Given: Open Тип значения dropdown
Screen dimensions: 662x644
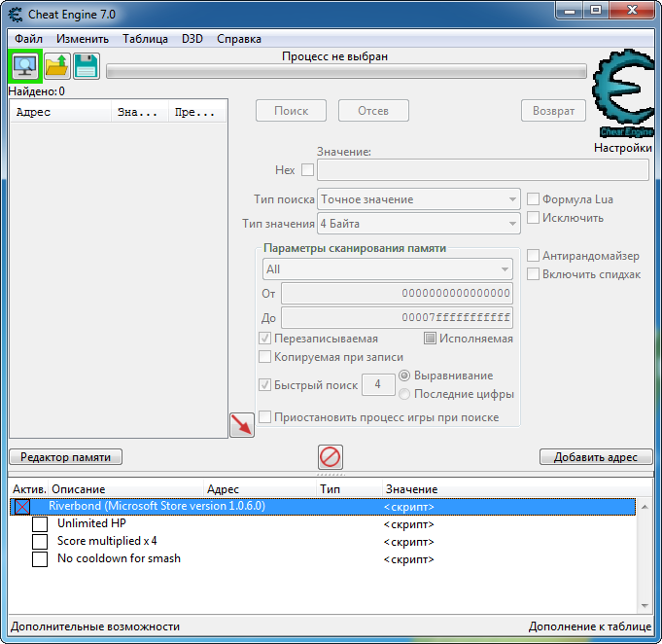Looking at the screenshot, I should click(418, 223).
